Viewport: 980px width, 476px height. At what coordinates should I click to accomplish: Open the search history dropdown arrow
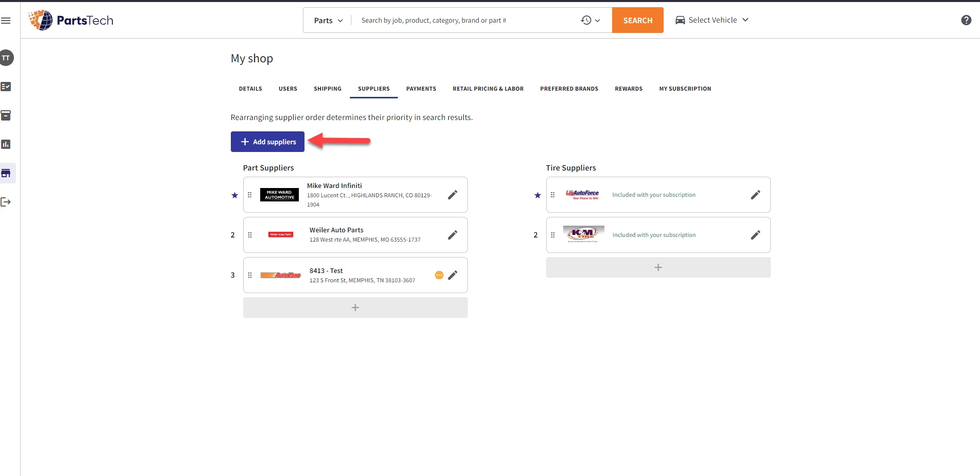pyautogui.click(x=597, y=21)
